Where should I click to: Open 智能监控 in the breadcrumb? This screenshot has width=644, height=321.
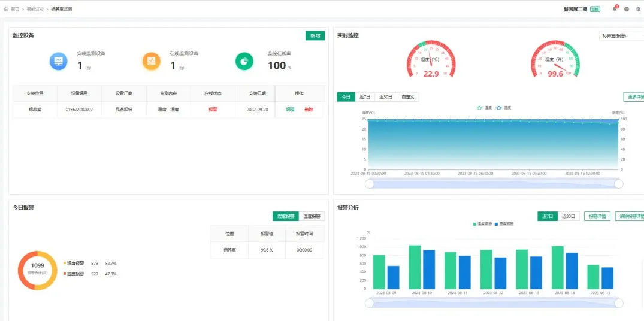[x=35, y=9]
